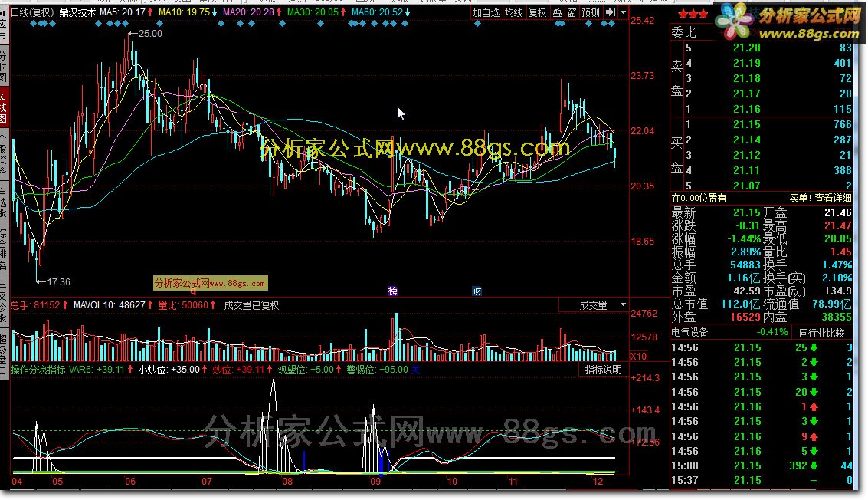Screen dimensions: 868x500
Task: Click the 加自选 button to add the stock
Action: pyautogui.click(x=486, y=12)
